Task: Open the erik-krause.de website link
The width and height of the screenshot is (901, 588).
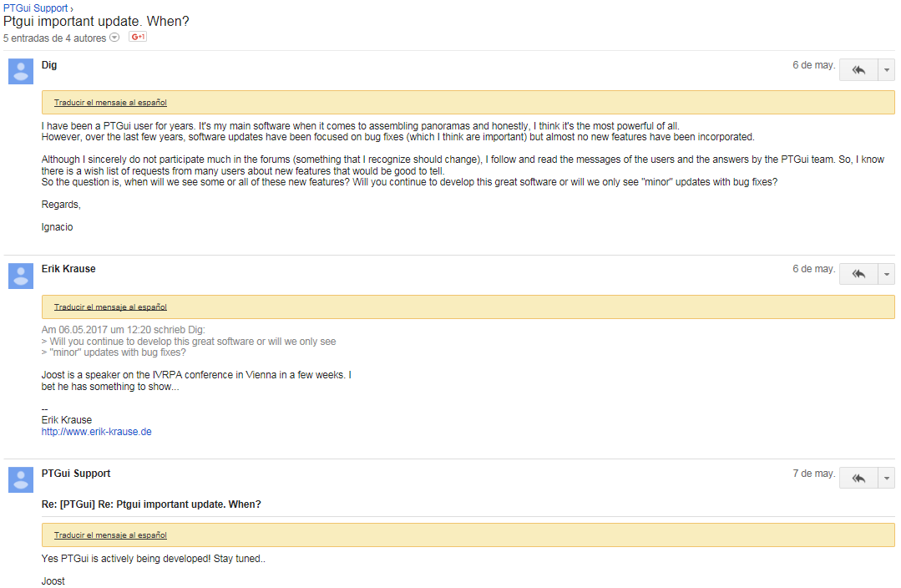Action: click(97, 432)
